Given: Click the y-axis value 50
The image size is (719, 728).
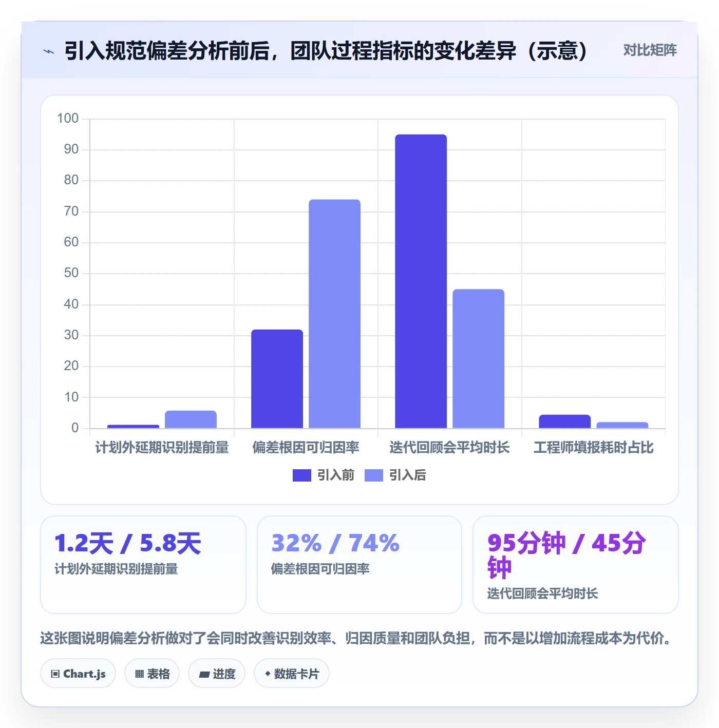Looking at the screenshot, I should 71,273.
